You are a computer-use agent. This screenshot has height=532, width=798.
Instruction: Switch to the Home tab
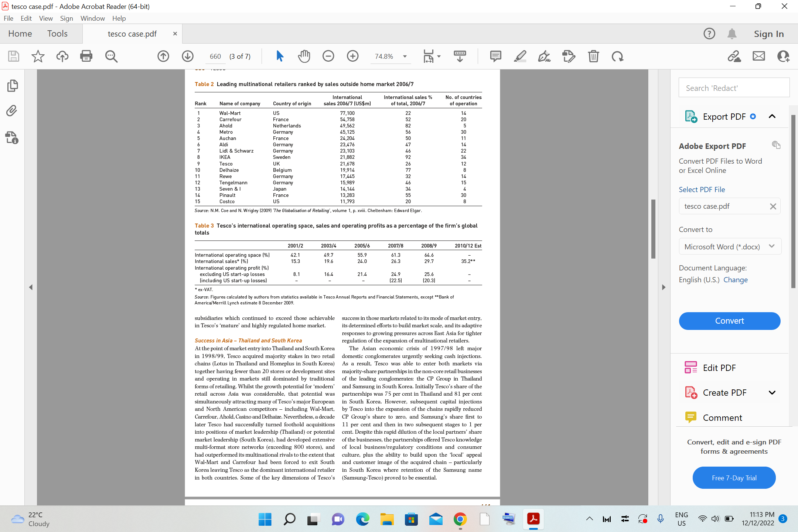tap(20, 33)
